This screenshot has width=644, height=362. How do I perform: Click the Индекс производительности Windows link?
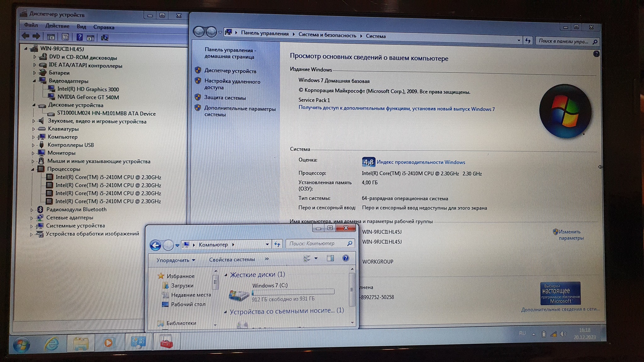click(x=421, y=162)
